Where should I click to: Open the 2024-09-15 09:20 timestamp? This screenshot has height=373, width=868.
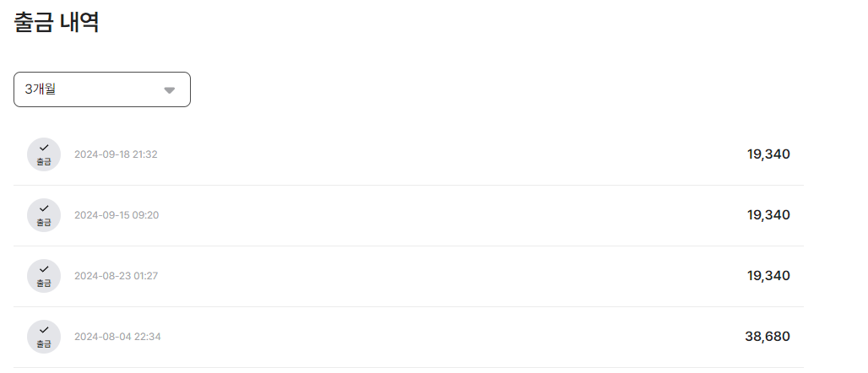point(117,215)
